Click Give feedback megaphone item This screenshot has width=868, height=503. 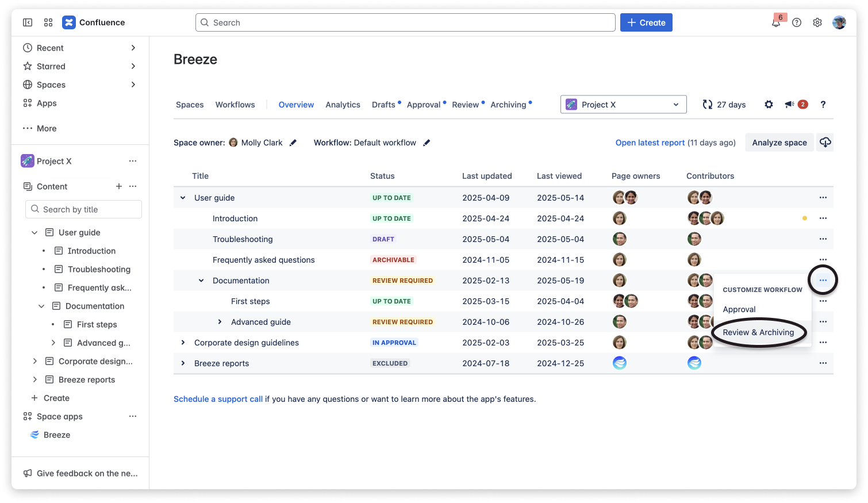click(x=80, y=473)
